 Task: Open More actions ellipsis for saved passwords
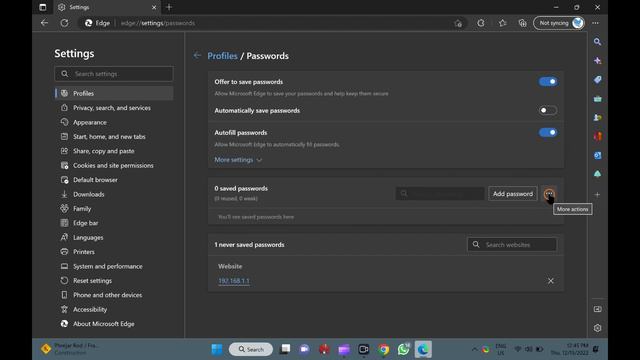(549, 194)
